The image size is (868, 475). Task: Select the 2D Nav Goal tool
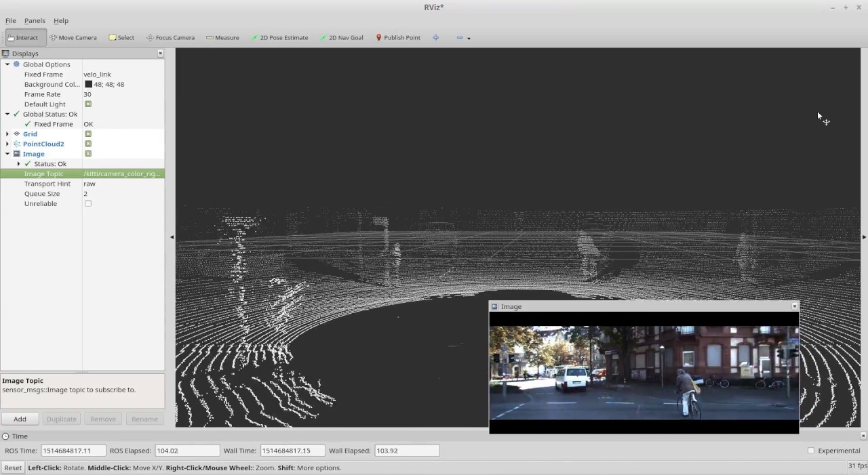pyautogui.click(x=341, y=38)
